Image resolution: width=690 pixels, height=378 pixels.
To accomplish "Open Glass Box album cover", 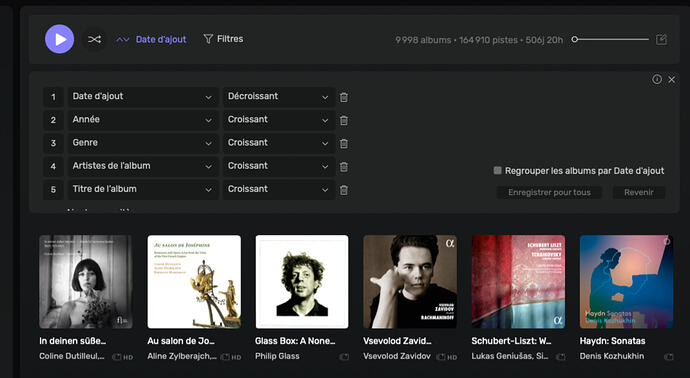I will [x=302, y=282].
